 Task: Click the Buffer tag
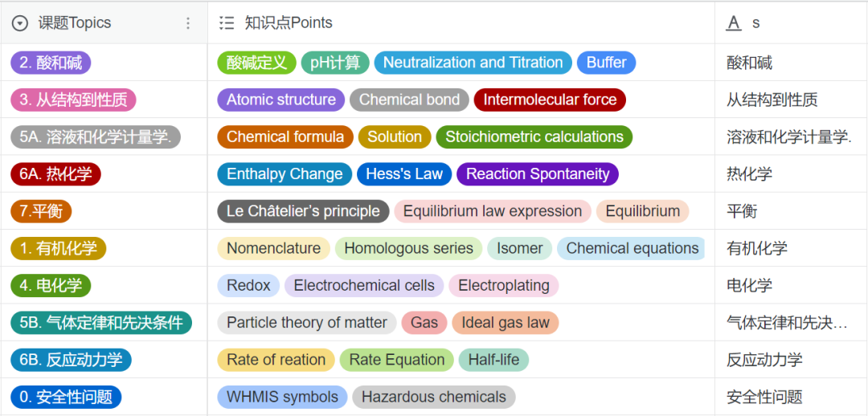tap(606, 63)
